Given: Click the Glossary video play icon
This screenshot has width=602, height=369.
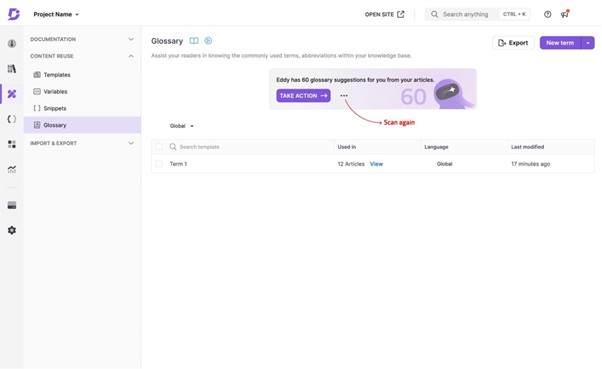Looking at the screenshot, I should point(208,41).
